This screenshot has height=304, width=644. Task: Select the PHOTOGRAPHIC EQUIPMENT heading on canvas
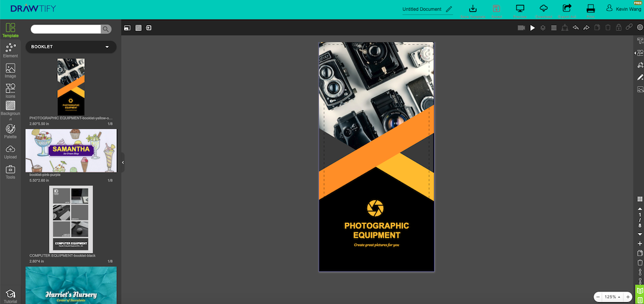coord(377,231)
